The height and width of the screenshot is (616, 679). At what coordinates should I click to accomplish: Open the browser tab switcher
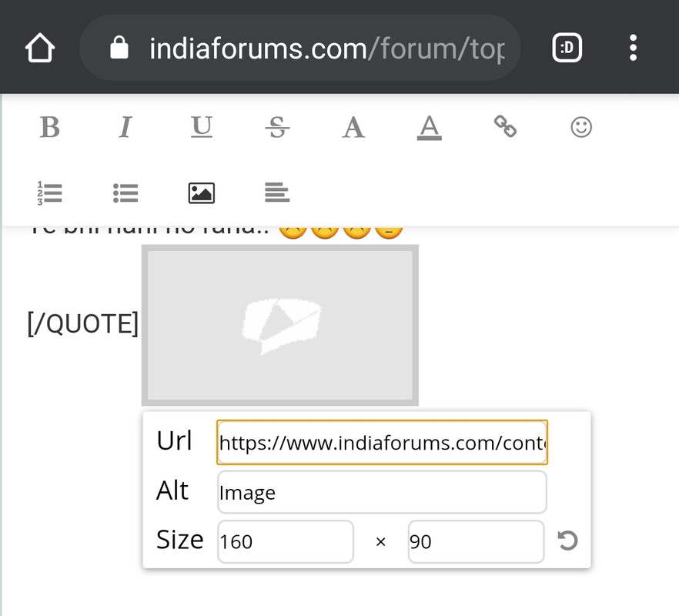(567, 48)
